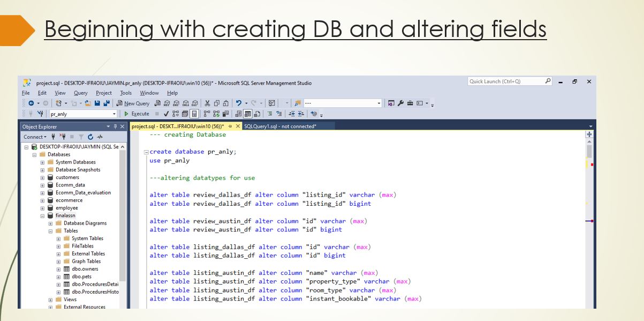
Task: Click the Cut scissors icon
Action: pos(207,103)
